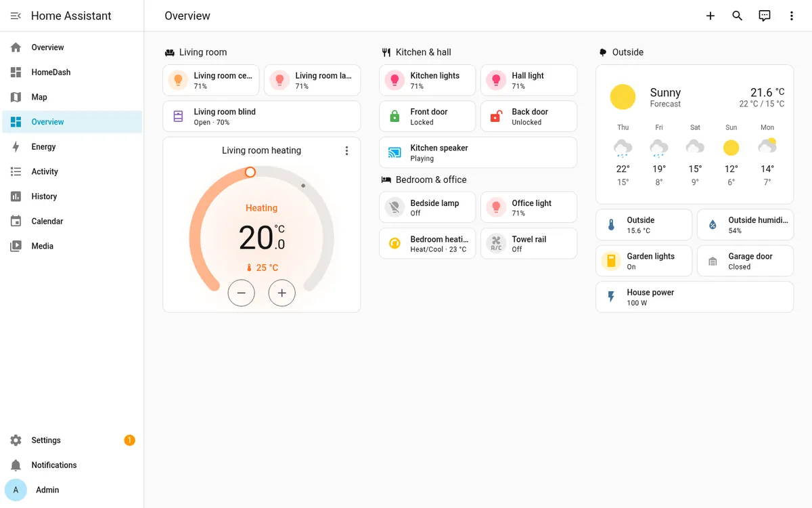Click Sunday's sunny forecast icon
Image resolution: width=812 pixels, height=508 pixels.
[731, 148]
